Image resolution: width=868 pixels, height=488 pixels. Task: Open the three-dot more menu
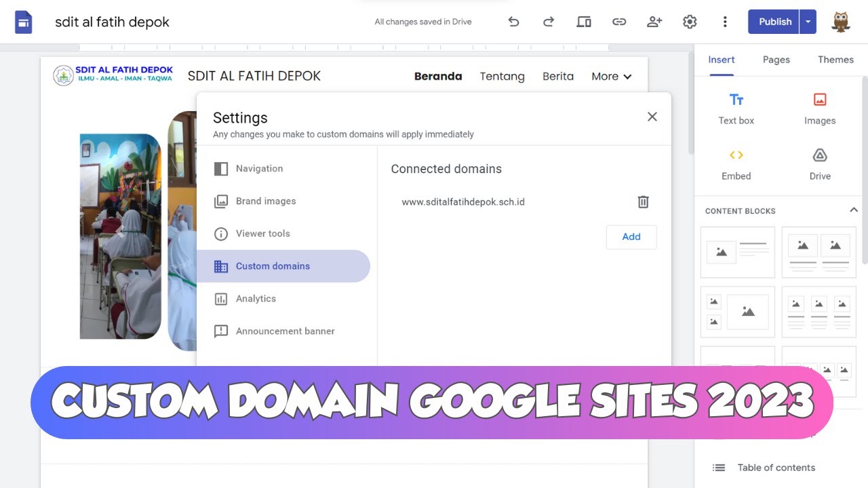(725, 22)
